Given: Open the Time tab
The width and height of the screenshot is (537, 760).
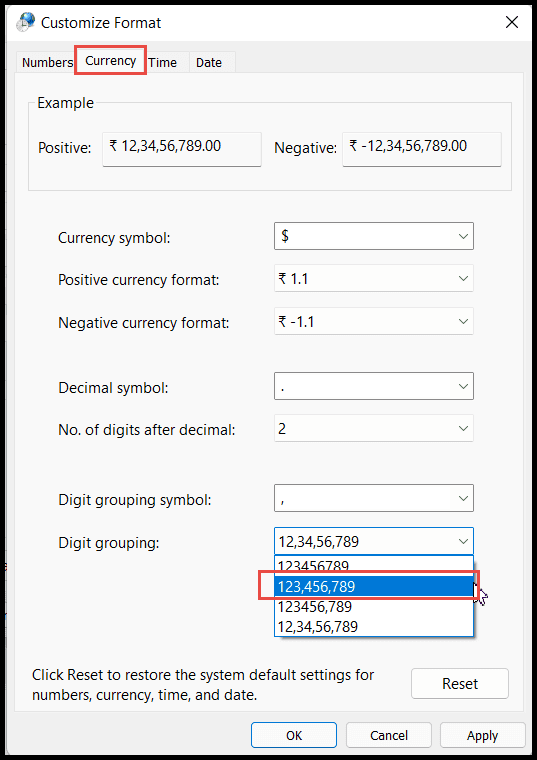Looking at the screenshot, I should pos(163,63).
